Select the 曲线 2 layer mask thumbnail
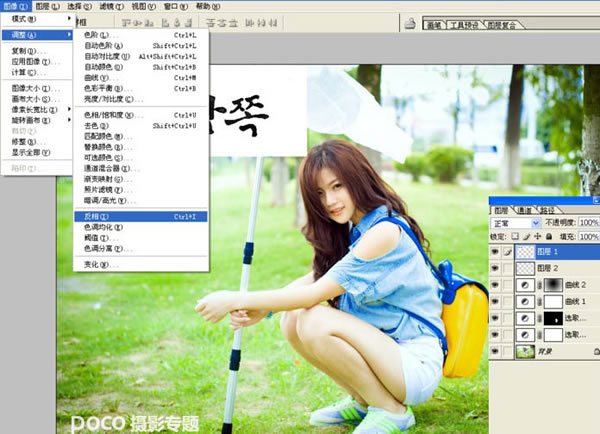The image size is (600, 434). pos(553,285)
